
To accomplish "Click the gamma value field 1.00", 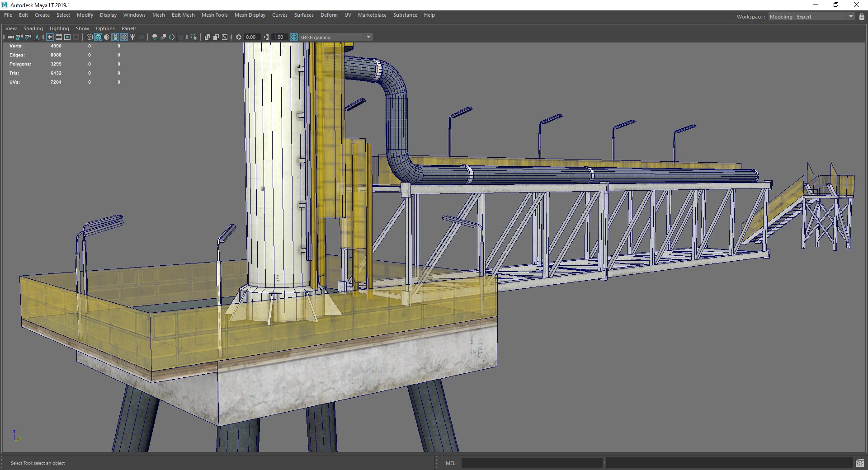I will pos(279,37).
